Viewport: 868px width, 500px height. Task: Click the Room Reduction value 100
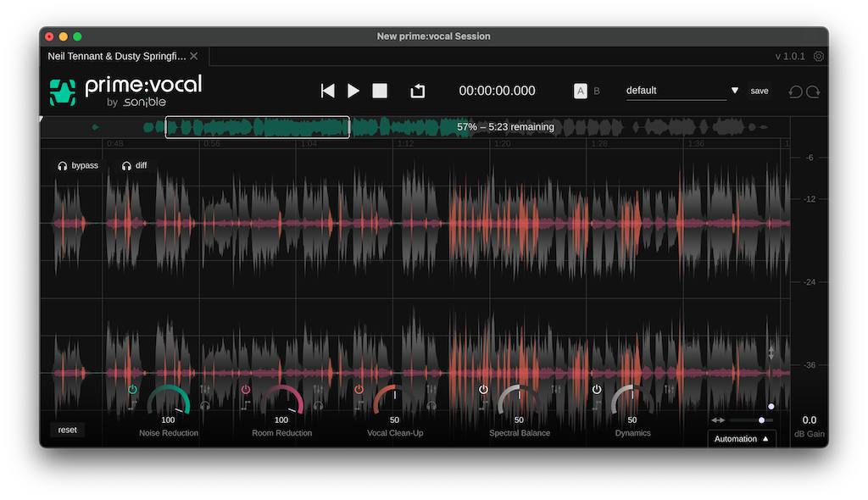[x=281, y=420]
